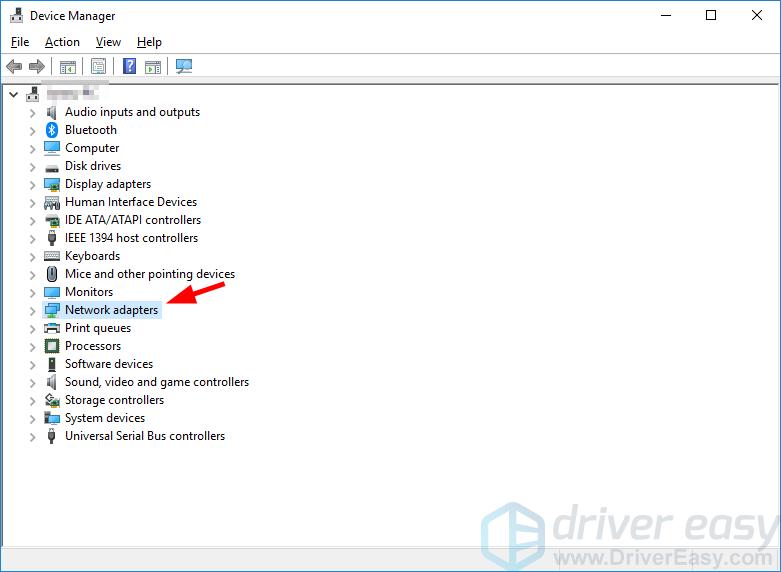Collapse the root computer node
781x572 pixels.
(x=13, y=94)
